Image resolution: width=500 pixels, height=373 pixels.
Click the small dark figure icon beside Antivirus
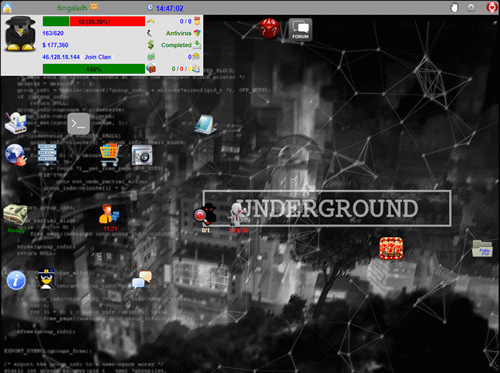tap(150, 33)
